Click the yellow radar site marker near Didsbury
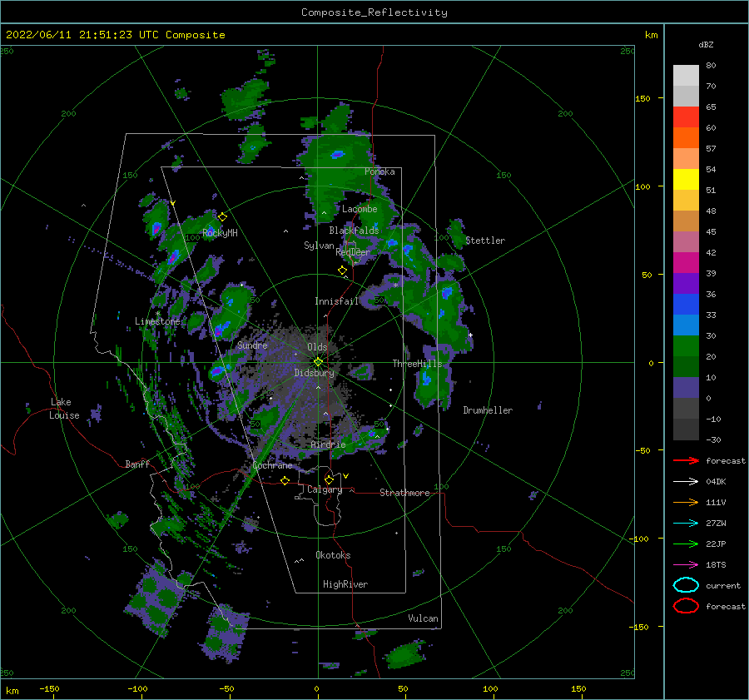This screenshot has width=749, height=700. 318,362
